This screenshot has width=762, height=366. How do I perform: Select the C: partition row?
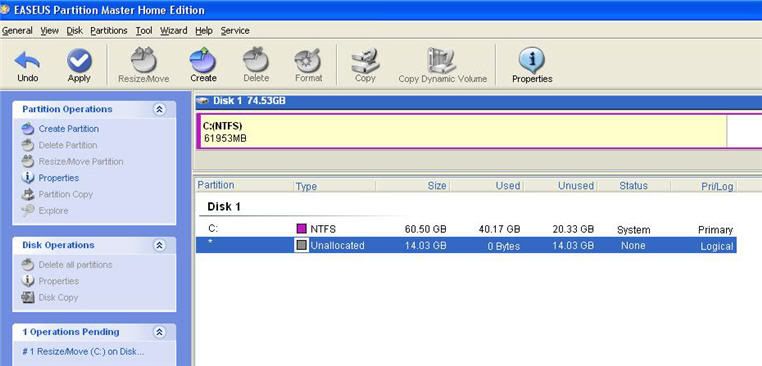click(466, 229)
